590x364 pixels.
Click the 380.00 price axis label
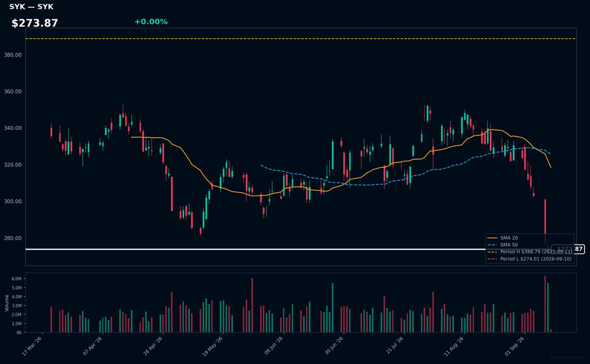[12, 55]
